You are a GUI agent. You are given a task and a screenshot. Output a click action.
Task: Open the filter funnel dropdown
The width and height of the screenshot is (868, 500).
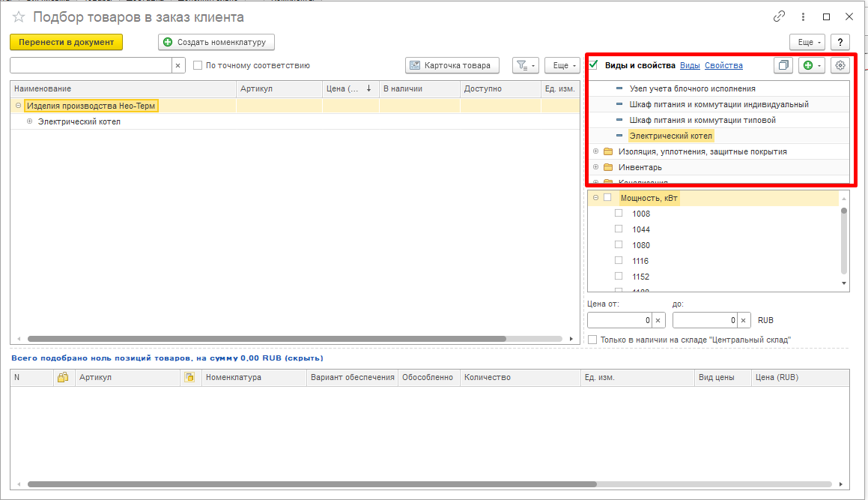(x=525, y=65)
